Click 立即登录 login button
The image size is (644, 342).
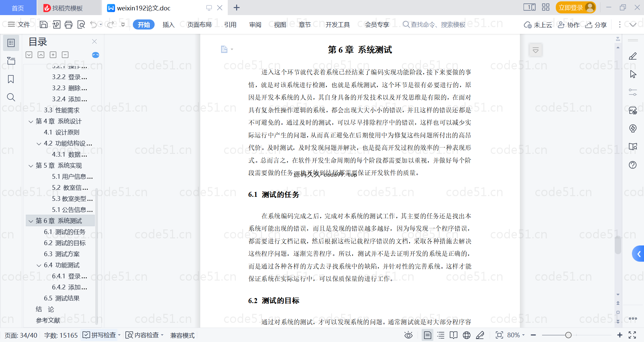pos(576,7)
